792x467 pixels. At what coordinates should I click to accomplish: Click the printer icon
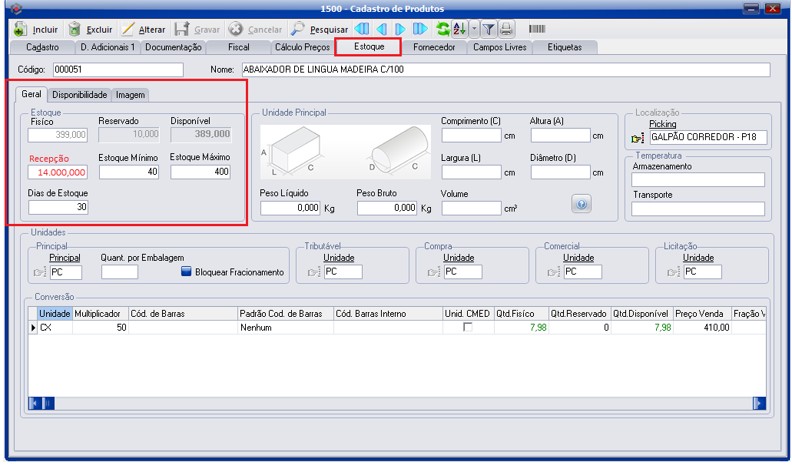pos(506,30)
